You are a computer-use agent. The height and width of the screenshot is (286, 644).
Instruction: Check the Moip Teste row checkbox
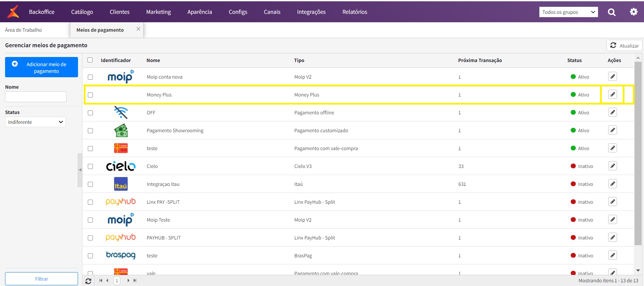pos(90,220)
